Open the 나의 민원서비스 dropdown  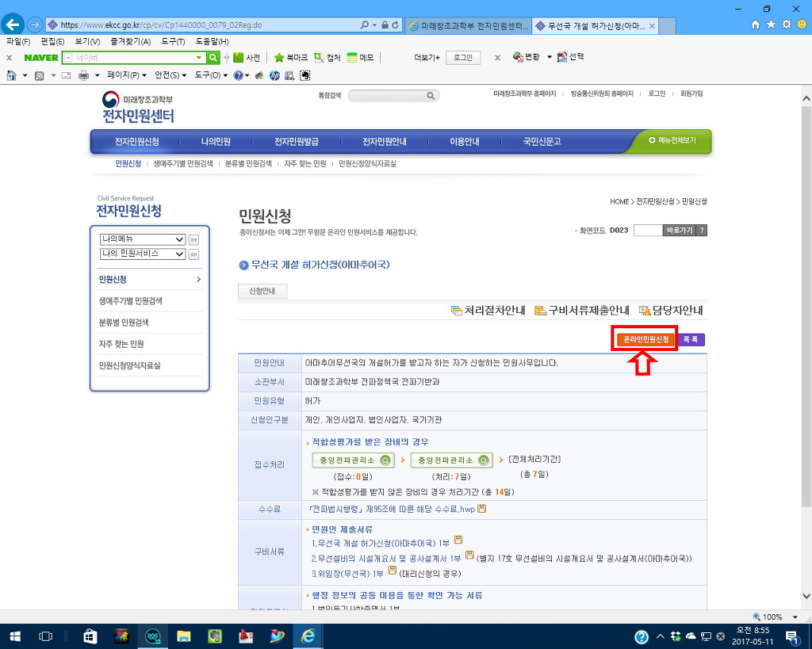(x=143, y=254)
